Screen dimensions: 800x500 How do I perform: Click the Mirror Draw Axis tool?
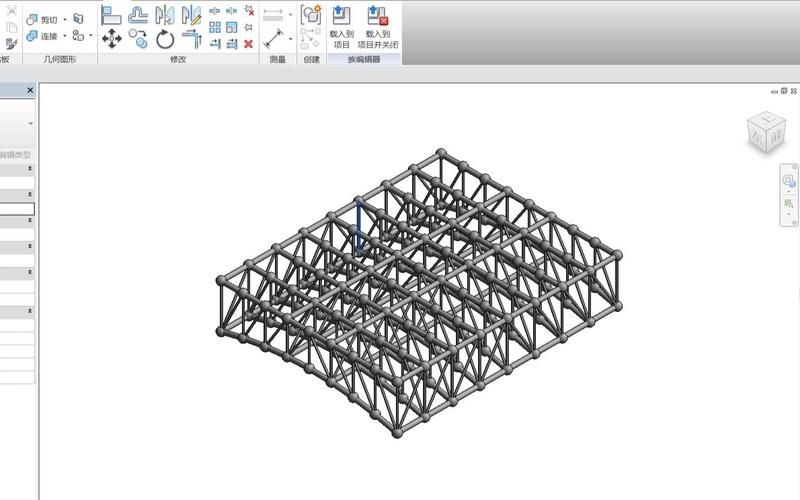point(191,16)
